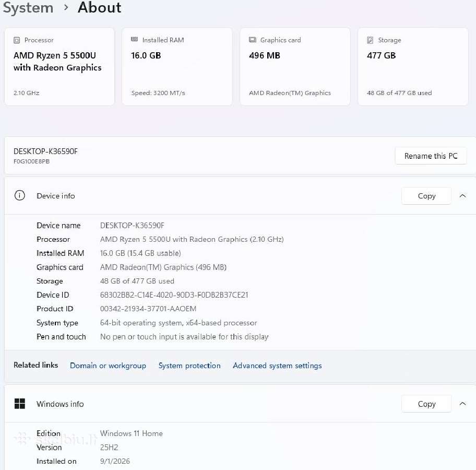Click the Device info circled-i icon

(20, 195)
